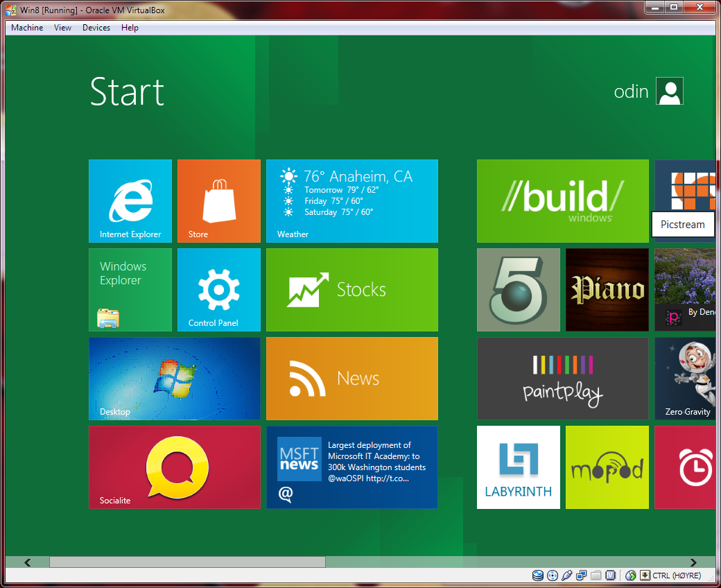Open the Weather tile for Anaheim

pos(351,201)
